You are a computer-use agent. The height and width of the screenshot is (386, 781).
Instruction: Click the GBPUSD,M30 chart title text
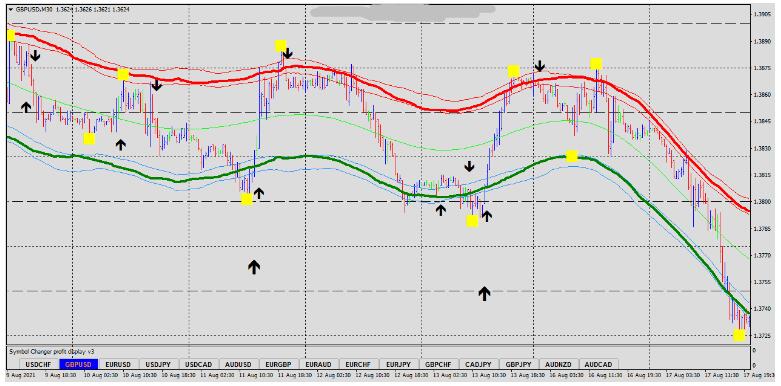click(x=34, y=8)
